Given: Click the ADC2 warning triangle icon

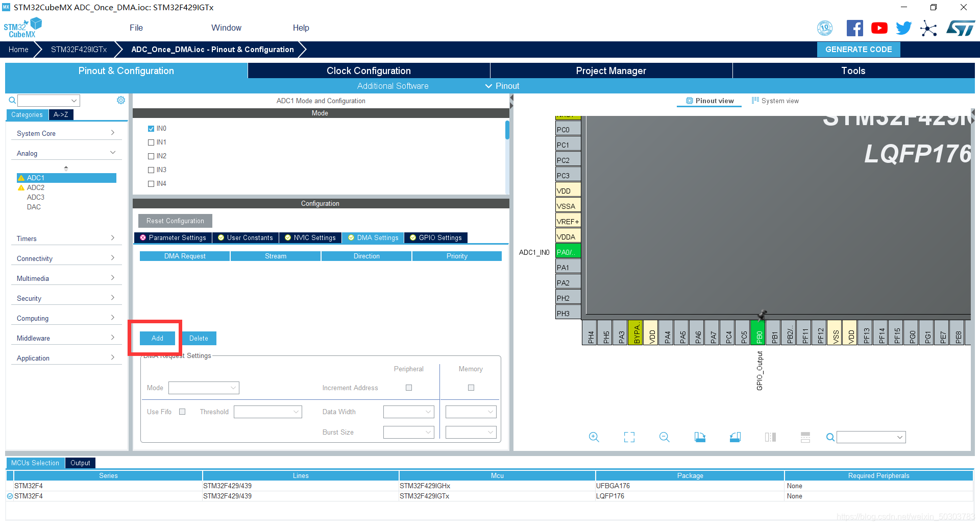Looking at the screenshot, I should click(x=21, y=187).
